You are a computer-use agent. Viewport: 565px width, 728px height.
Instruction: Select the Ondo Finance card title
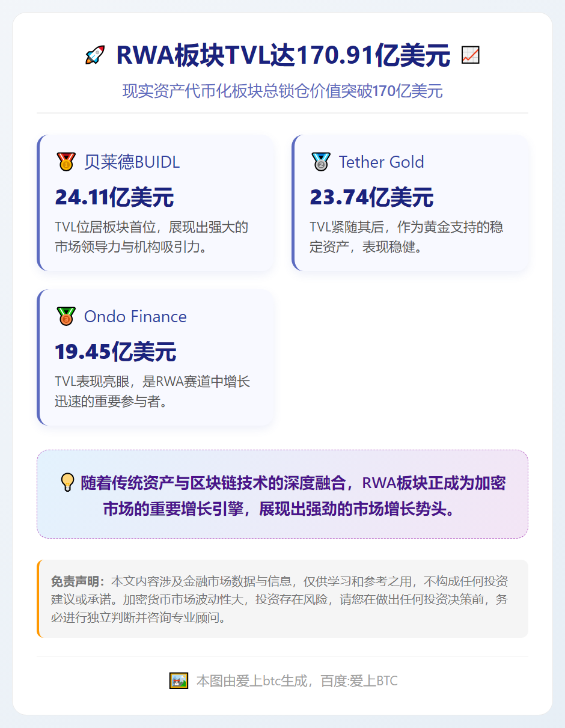pyautogui.click(x=135, y=316)
